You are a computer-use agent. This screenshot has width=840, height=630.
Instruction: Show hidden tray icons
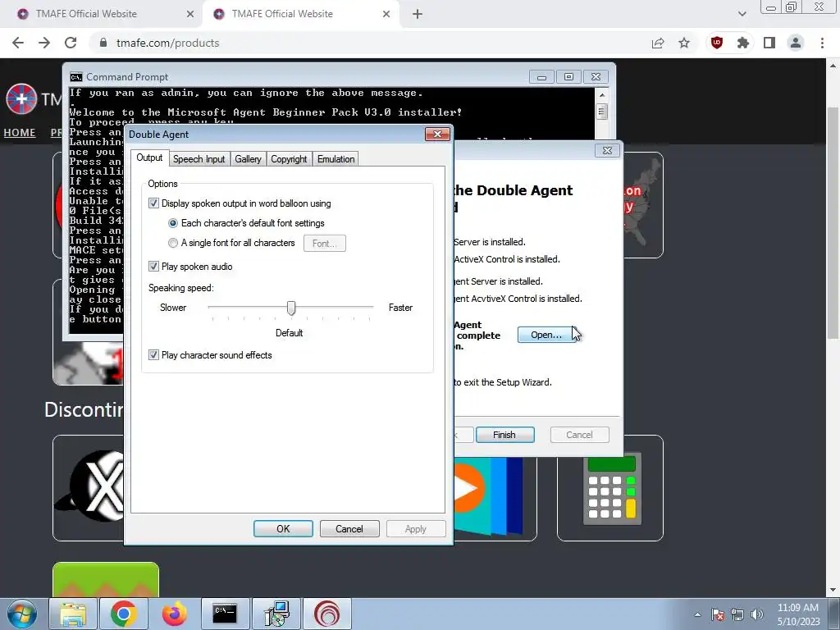click(x=697, y=614)
